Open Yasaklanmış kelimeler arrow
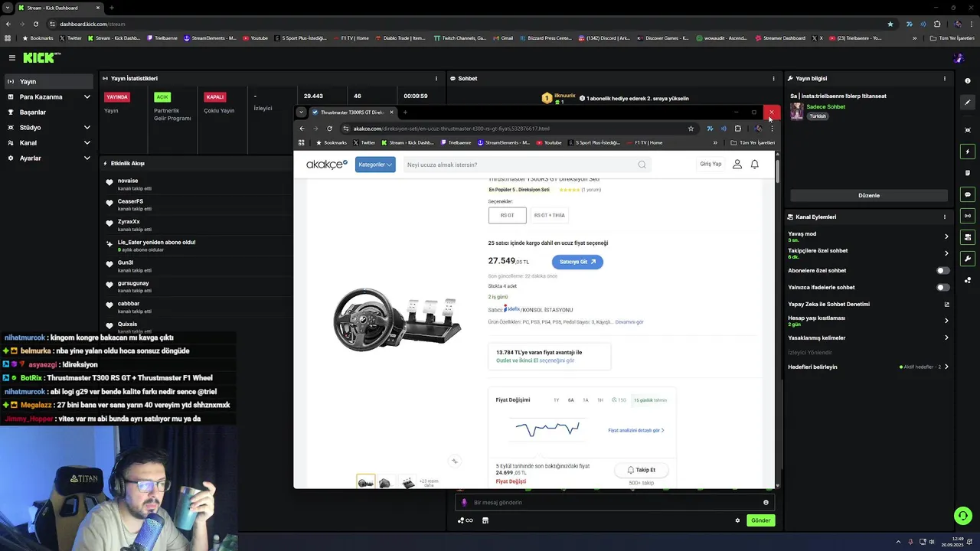 coord(946,337)
